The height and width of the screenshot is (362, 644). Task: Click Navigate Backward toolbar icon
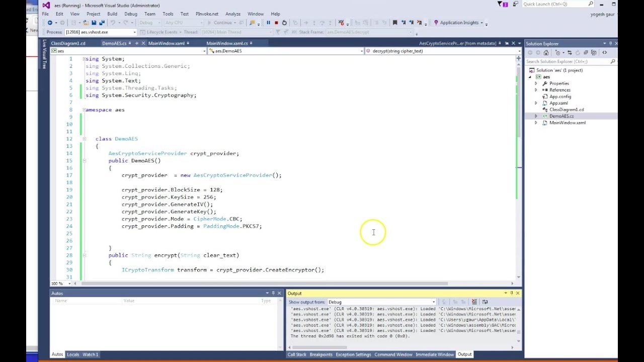pyautogui.click(x=50, y=23)
